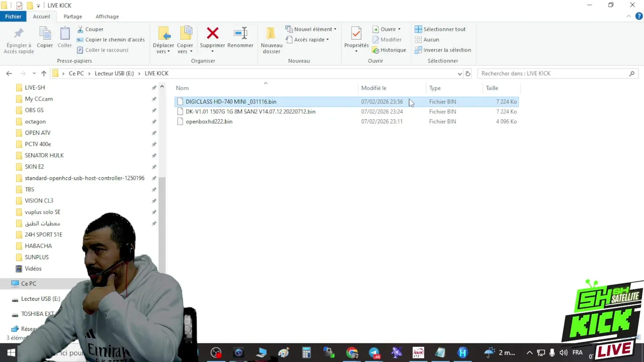Click Sélectionner tout
The width and height of the screenshot is (644, 362).
coord(440,29)
